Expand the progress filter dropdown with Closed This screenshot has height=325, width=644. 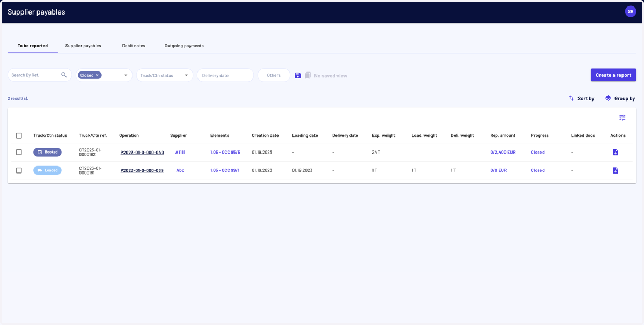[x=126, y=75]
